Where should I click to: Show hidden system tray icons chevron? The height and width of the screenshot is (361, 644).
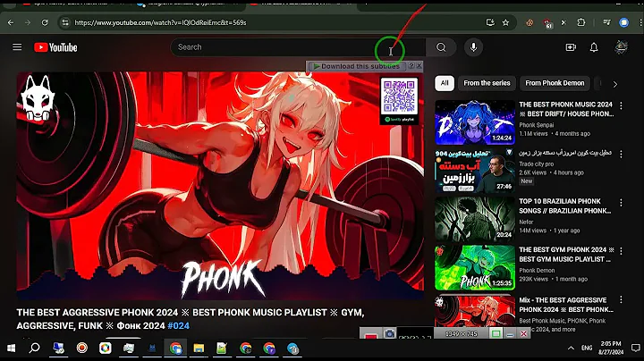click(571, 348)
